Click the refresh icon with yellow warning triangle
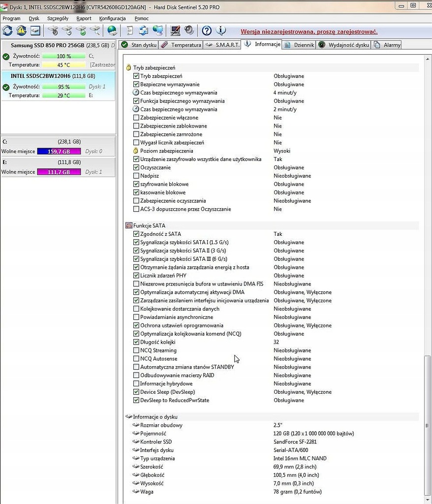This screenshot has height=504, width=432. coord(22,31)
